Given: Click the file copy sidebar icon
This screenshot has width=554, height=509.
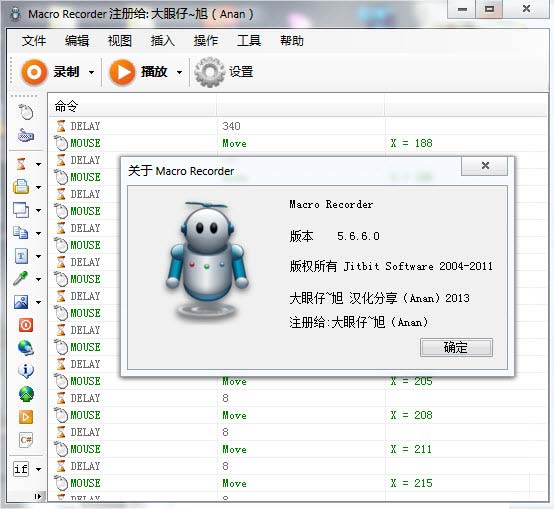Looking at the screenshot, I should (x=21, y=233).
